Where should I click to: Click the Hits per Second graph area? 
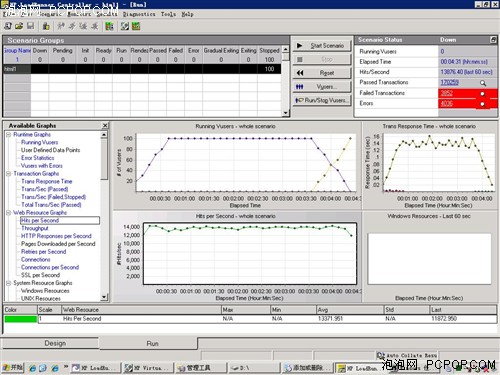pyautogui.click(x=250, y=254)
